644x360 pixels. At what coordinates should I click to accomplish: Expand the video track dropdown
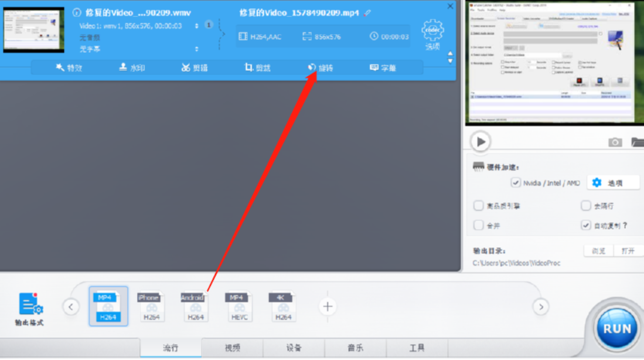197,26
